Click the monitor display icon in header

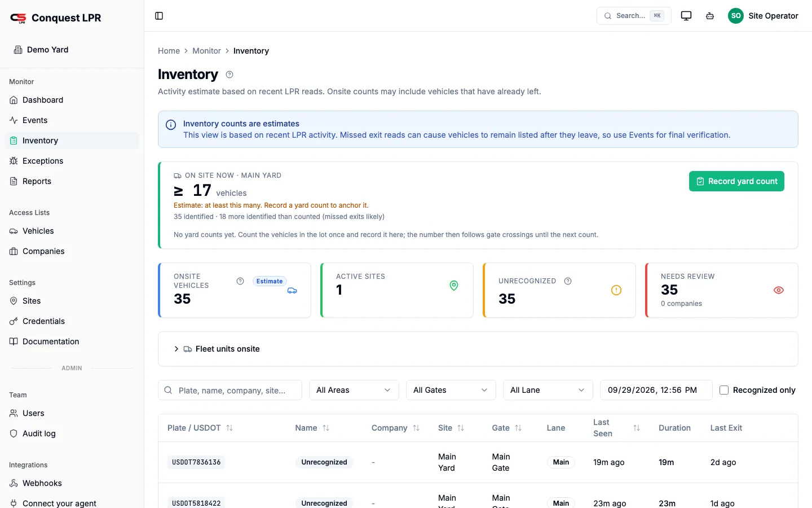[x=686, y=16]
